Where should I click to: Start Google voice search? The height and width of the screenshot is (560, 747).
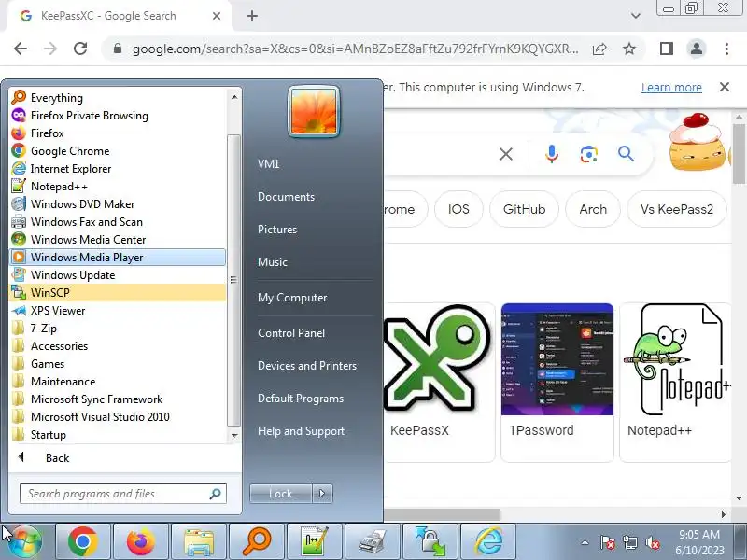point(552,154)
